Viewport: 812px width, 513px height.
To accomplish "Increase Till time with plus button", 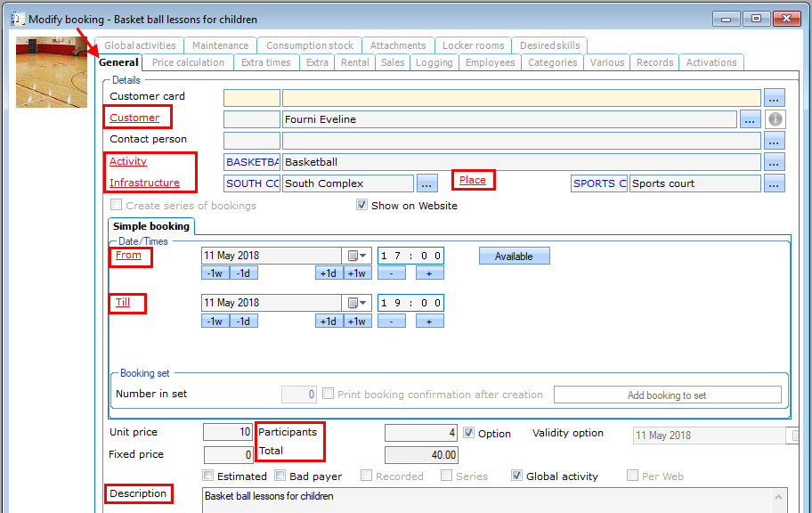I will (429, 322).
